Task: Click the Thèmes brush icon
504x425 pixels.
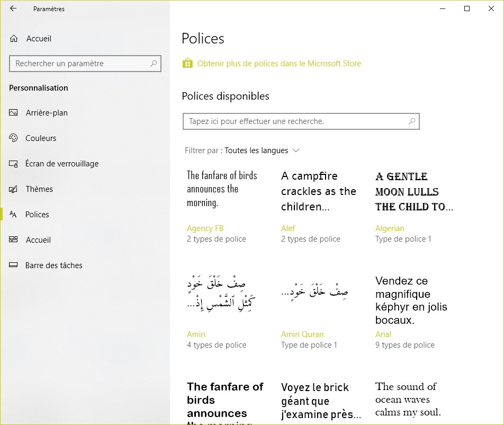Action: pos(14,189)
